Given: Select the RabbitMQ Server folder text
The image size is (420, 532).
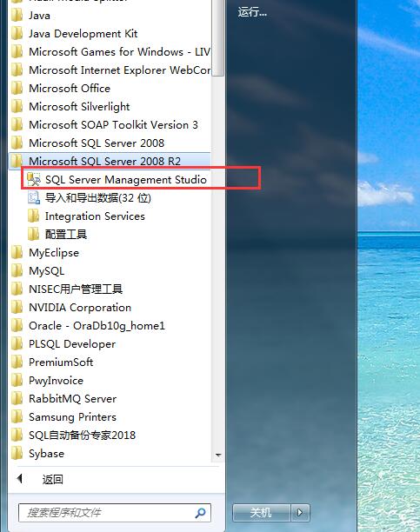Looking at the screenshot, I should click(x=73, y=399).
